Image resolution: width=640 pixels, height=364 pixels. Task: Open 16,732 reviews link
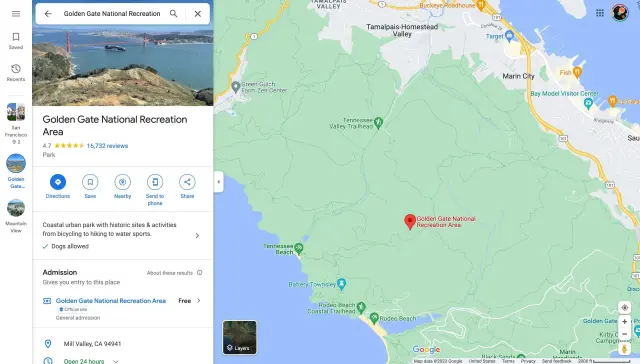(107, 146)
